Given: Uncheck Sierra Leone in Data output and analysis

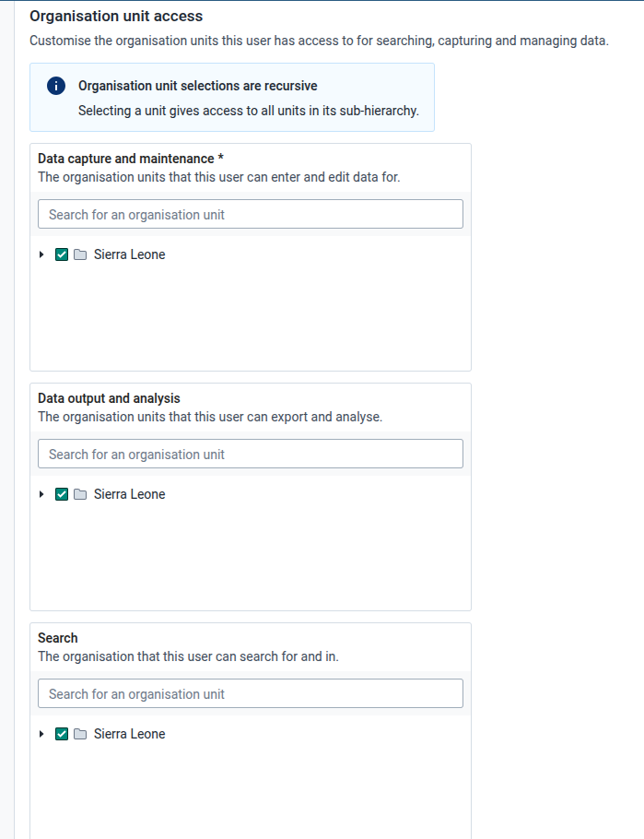Looking at the screenshot, I should coord(62,494).
